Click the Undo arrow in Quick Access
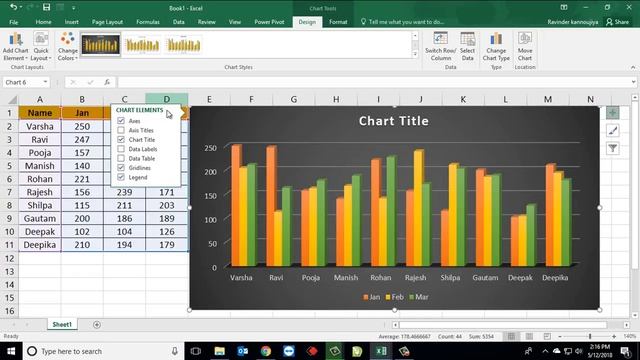 (x=13, y=7)
